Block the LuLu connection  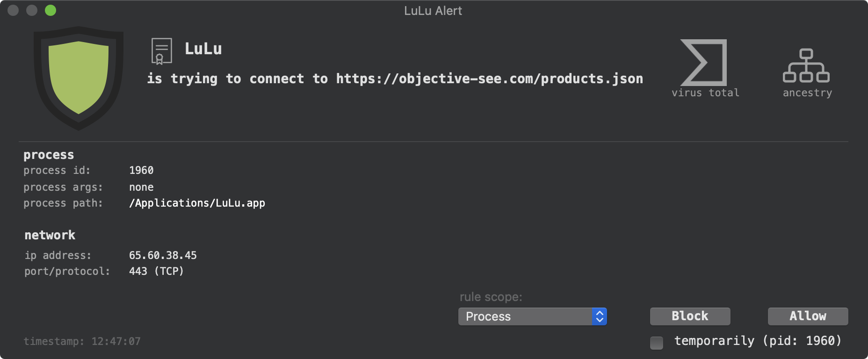pos(690,316)
